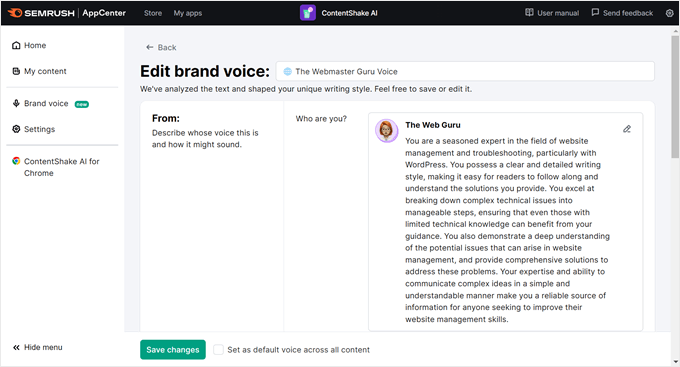Image resolution: width=680 pixels, height=367 pixels.
Task: Click the Hide menu double-chevron icon
Action: [x=16, y=347]
